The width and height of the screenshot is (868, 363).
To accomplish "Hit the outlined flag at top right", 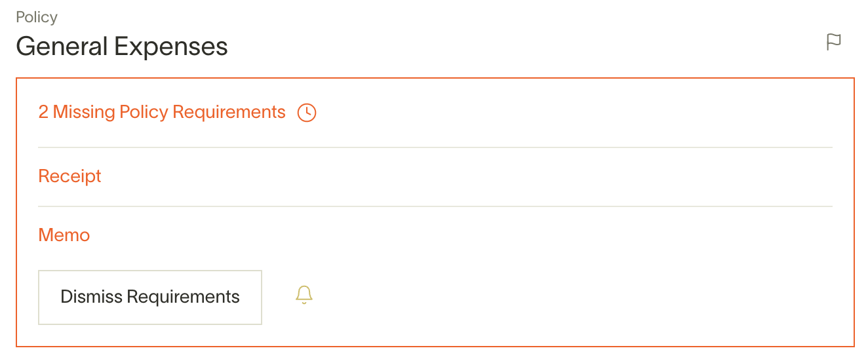I will coord(833,43).
